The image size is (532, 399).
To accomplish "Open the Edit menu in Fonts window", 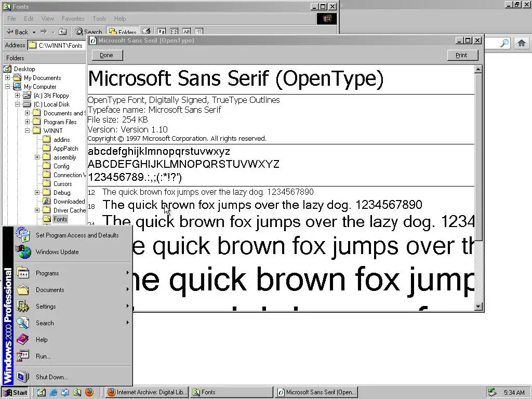I will [x=29, y=19].
